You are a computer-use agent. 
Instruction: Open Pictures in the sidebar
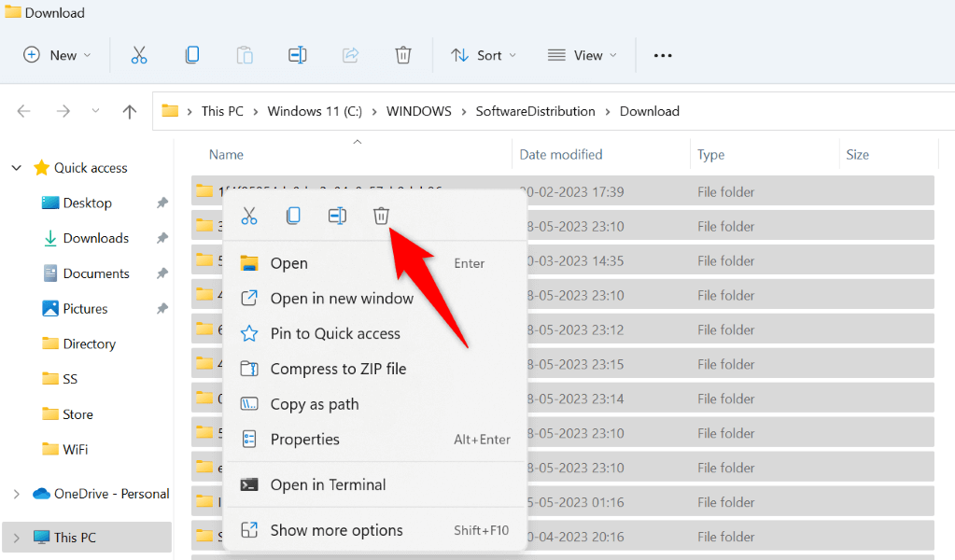[85, 309]
